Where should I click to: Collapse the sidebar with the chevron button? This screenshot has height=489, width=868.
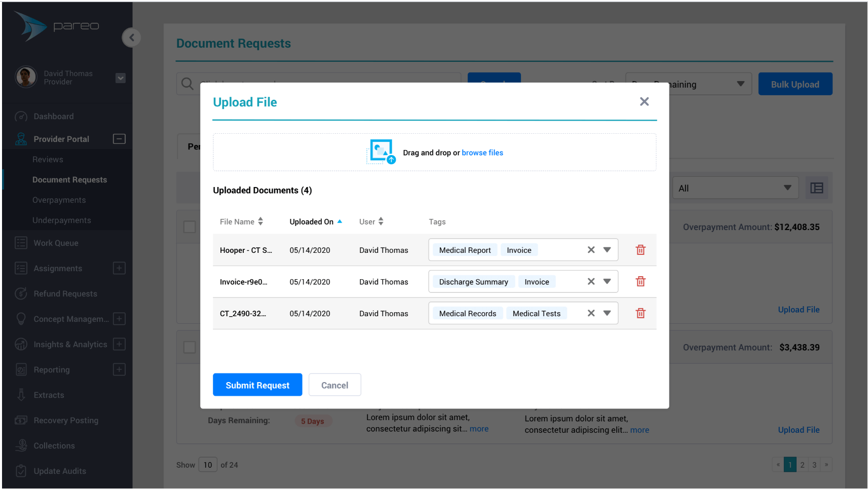point(131,37)
